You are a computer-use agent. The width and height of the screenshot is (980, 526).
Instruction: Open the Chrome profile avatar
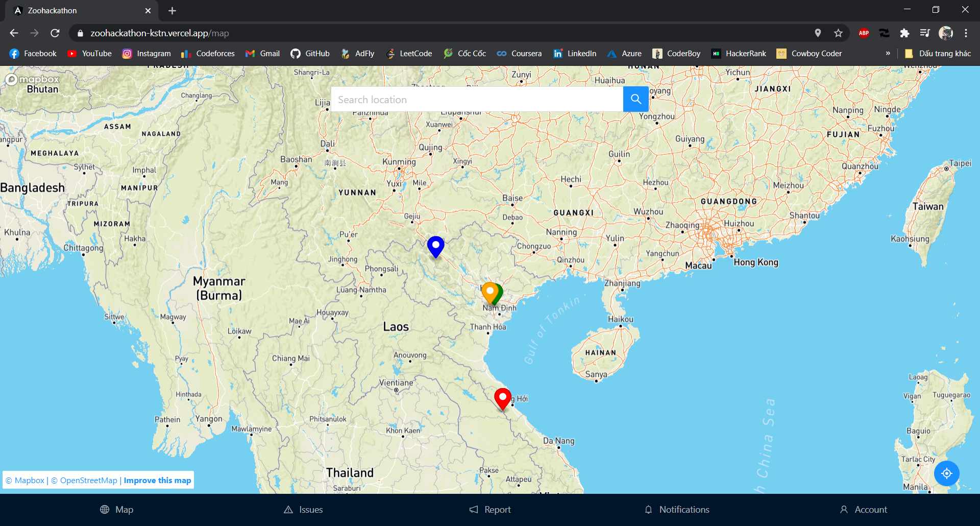pyautogui.click(x=946, y=33)
